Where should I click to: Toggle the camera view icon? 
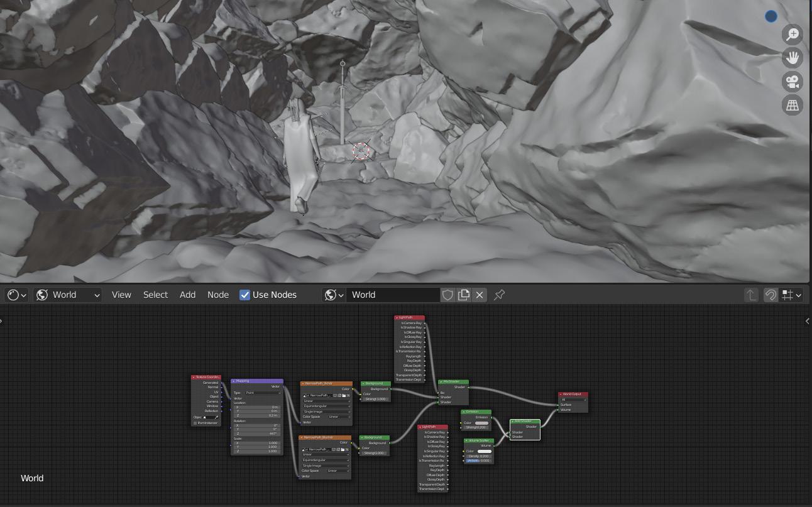point(793,82)
